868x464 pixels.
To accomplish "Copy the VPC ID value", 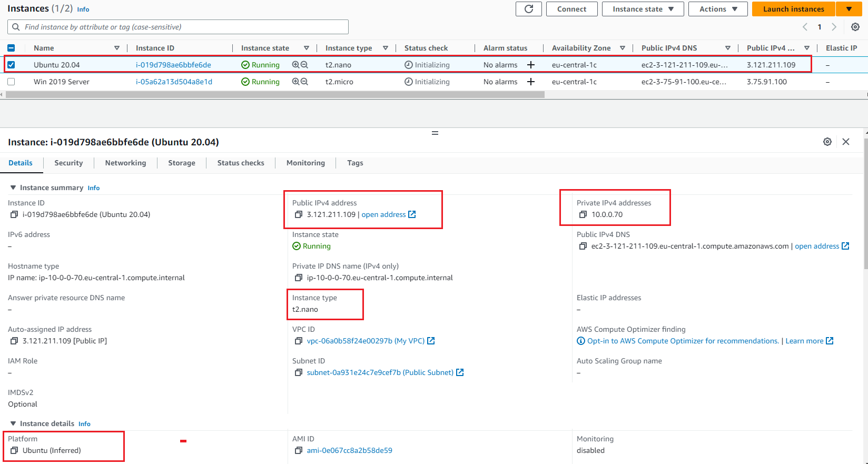I will (x=299, y=341).
